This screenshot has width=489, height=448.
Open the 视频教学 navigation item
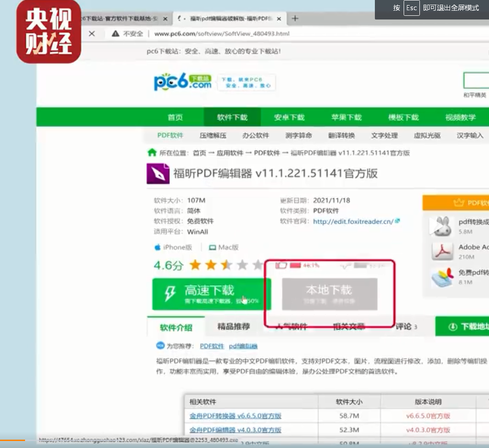pos(461,117)
